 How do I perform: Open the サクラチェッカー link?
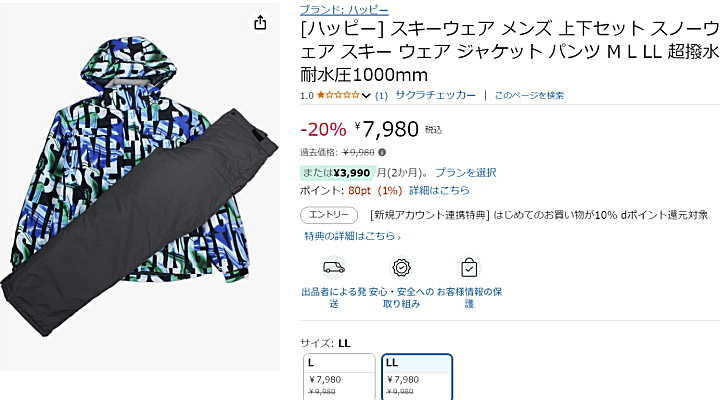(435, 95)
